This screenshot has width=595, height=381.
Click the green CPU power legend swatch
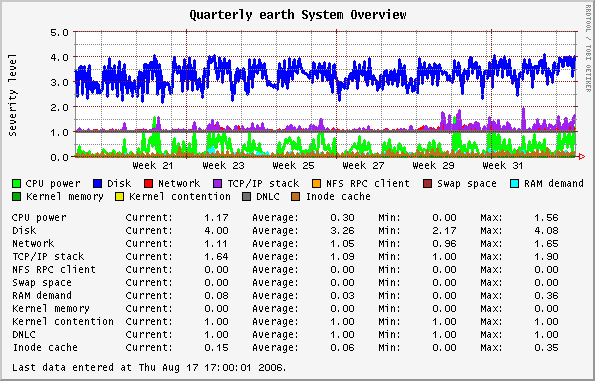pos(17,184)
